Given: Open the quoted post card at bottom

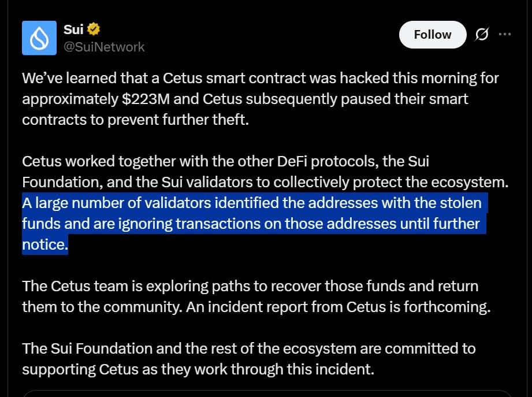Looking at the screenshot, I should [267, 394].
